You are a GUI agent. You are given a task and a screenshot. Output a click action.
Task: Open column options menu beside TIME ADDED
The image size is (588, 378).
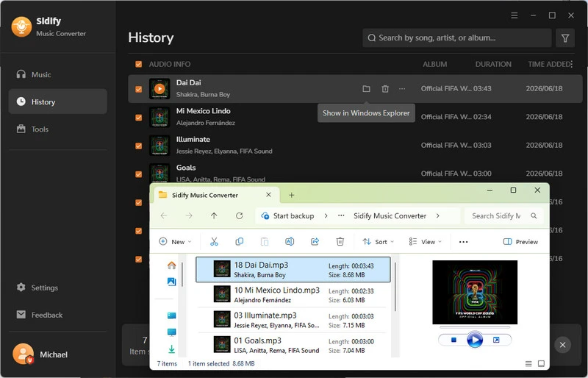coord(572,64)
